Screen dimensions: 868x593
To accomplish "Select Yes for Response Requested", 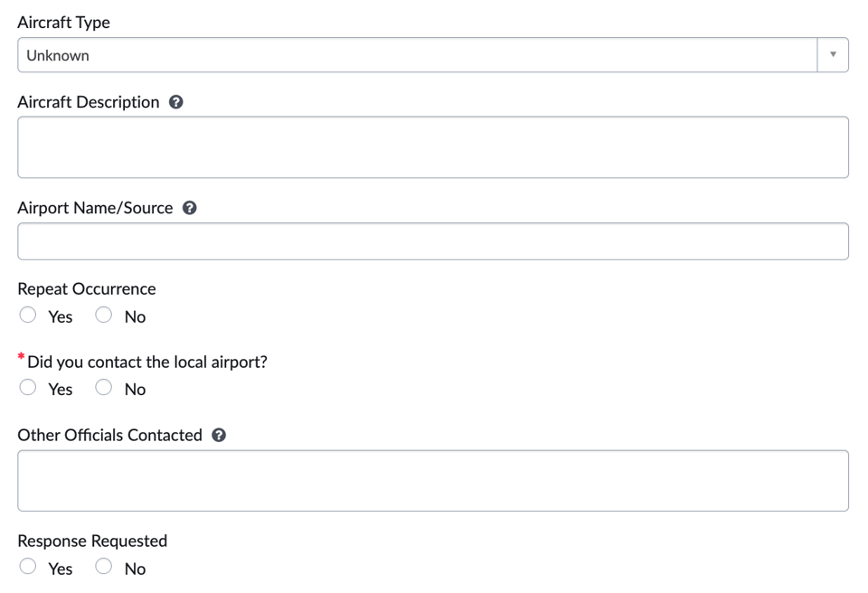I will pyautogui.click(x=28, y=567).
